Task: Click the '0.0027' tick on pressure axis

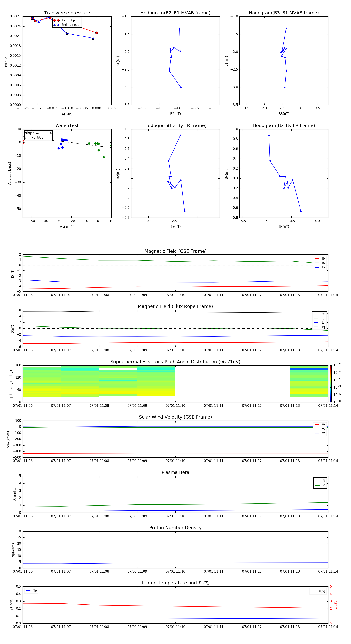Action: pyautogui.click(x=15, y=16)
